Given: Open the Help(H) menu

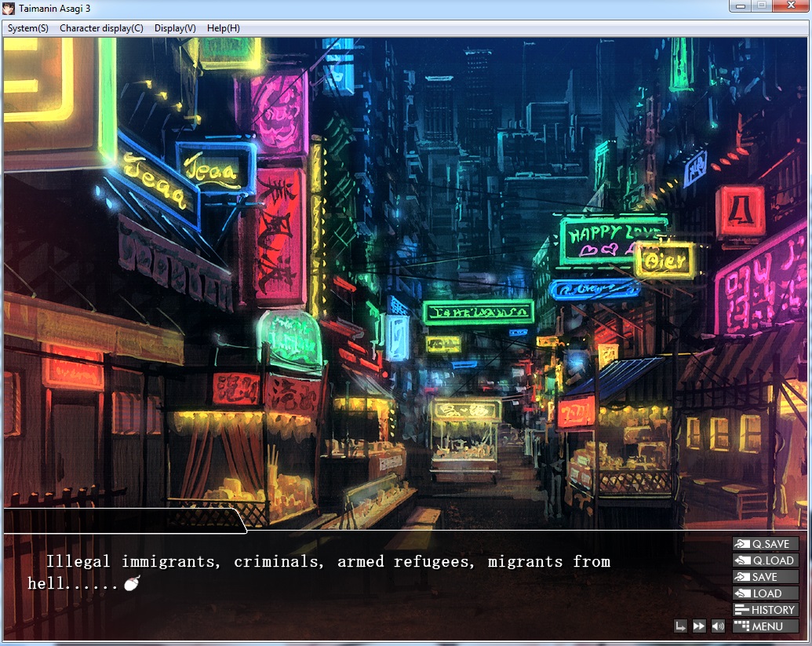Looking at the screenshot, I should click(223, 28).
